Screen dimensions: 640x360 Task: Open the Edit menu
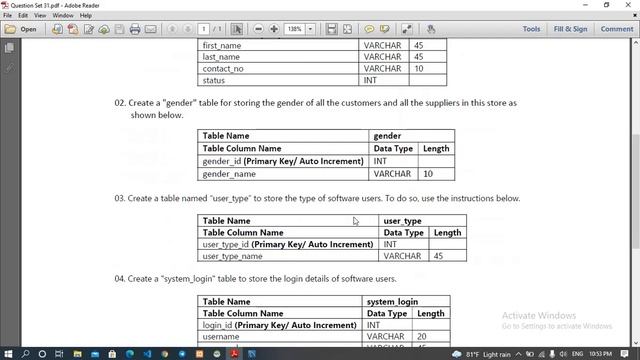click(23, 16)
